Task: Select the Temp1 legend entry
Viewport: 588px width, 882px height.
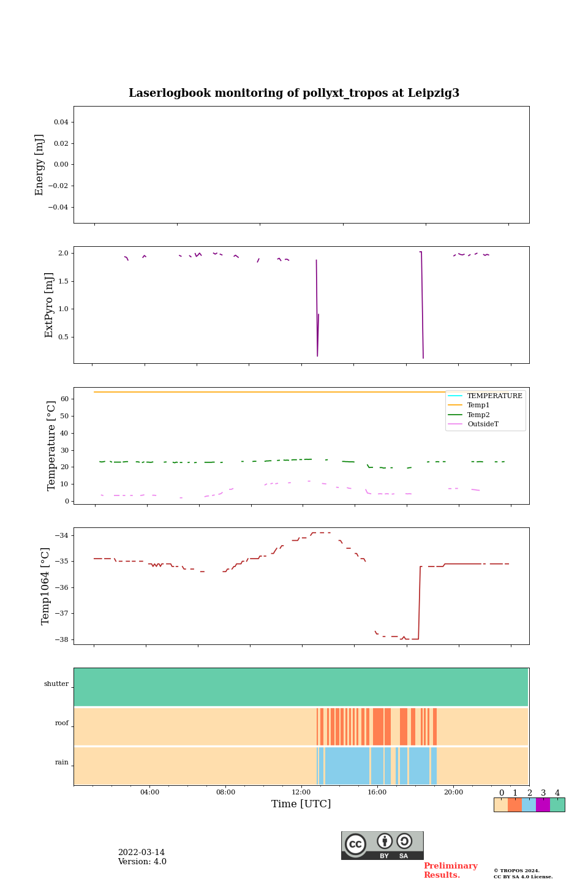Action: 478,405
